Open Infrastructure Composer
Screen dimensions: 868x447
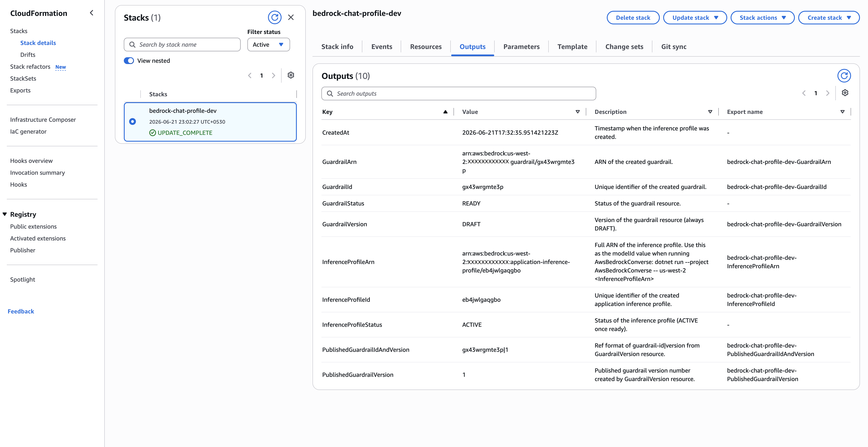[43, 120]
